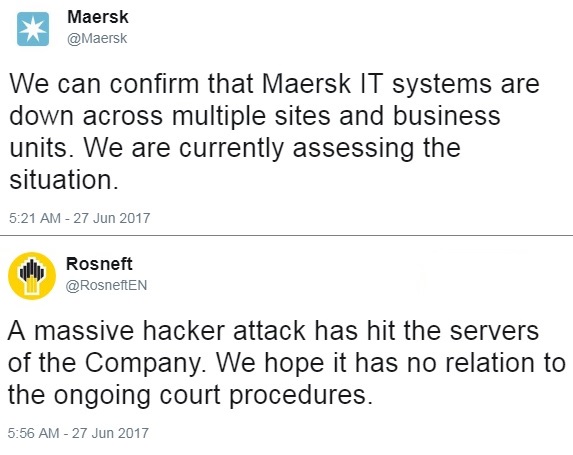Click the Maersk blue star avatar
The image size is (573, 455).
33,29
